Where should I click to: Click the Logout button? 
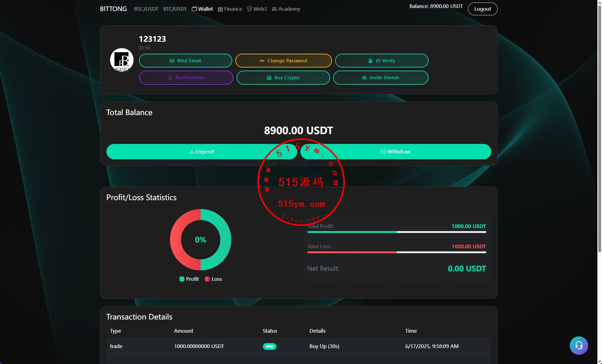click(482, 9)
